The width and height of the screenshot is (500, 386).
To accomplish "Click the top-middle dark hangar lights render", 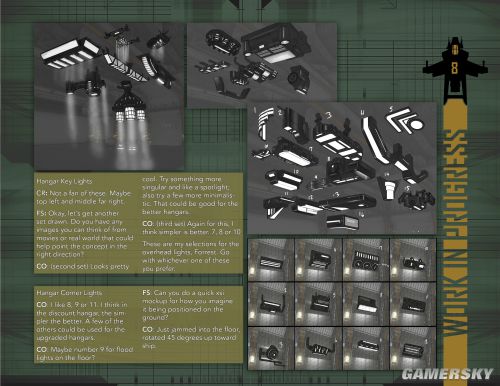I will pyautogui.click(x=262, y=65).
